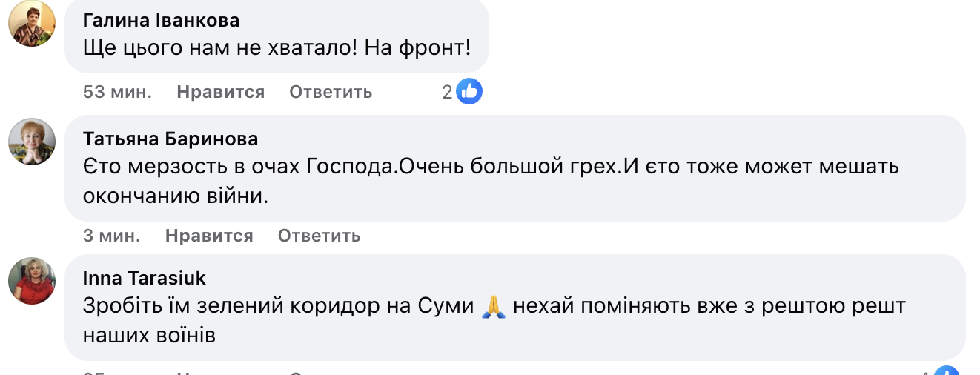This screenshot has width=980, height=375.
Task: Open the "3 мин." comment timestamp
Action: (111, 236)
